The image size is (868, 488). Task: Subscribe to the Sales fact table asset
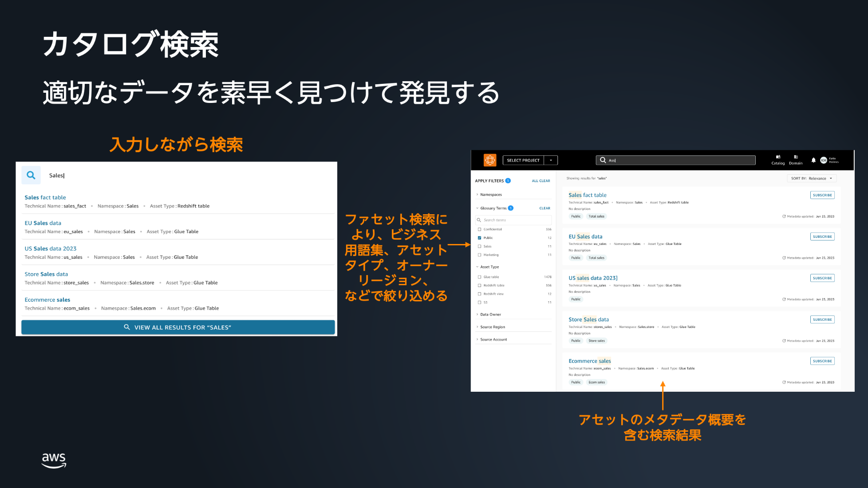822,195
